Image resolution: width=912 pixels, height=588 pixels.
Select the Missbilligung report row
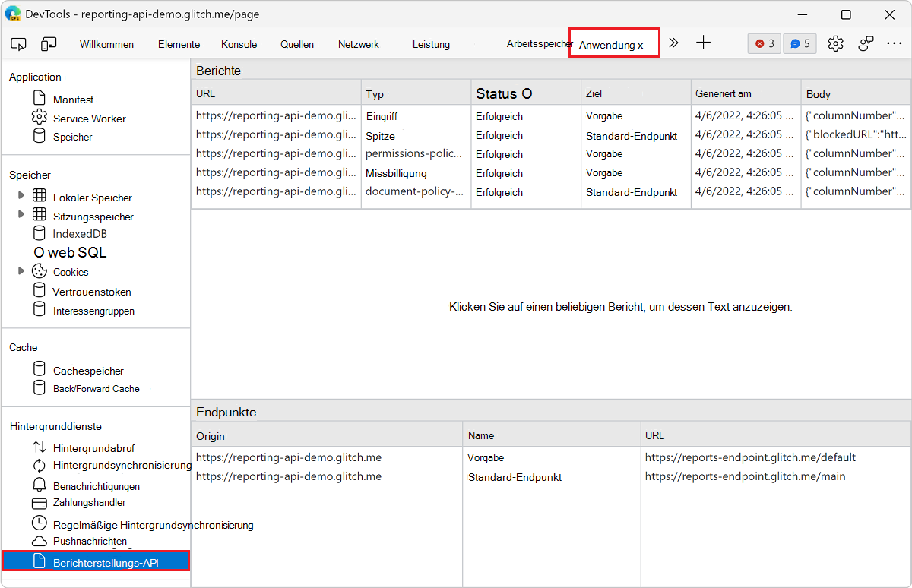coord(396,173)
